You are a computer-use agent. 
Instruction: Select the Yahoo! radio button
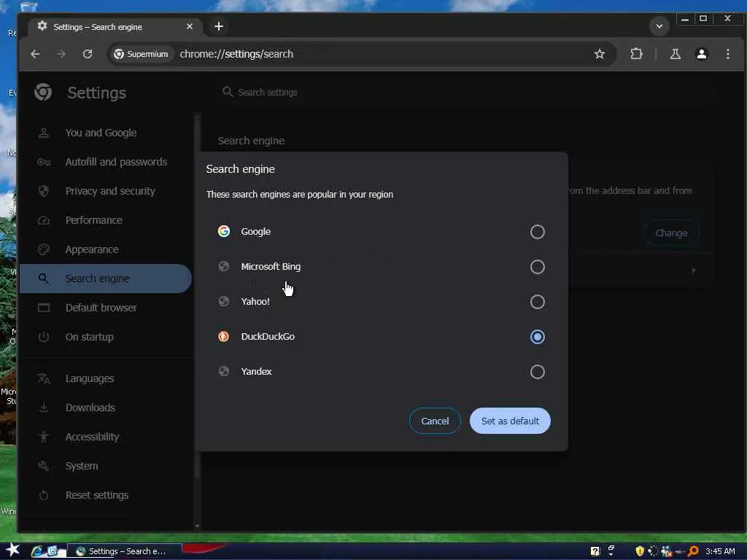click(537, 302)
